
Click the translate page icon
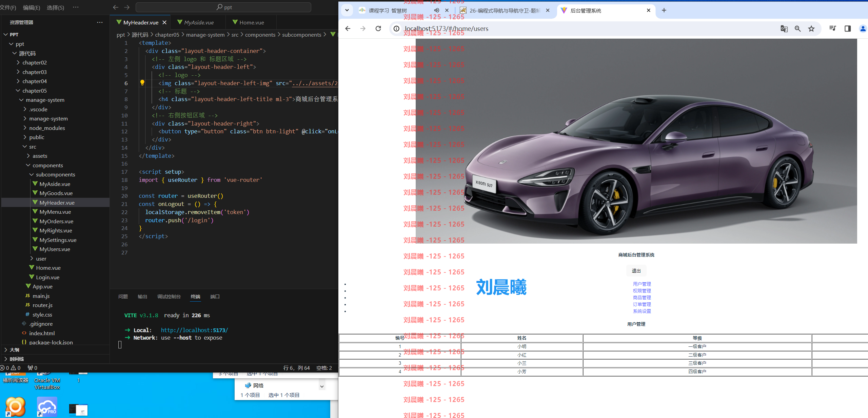point(784,28)
